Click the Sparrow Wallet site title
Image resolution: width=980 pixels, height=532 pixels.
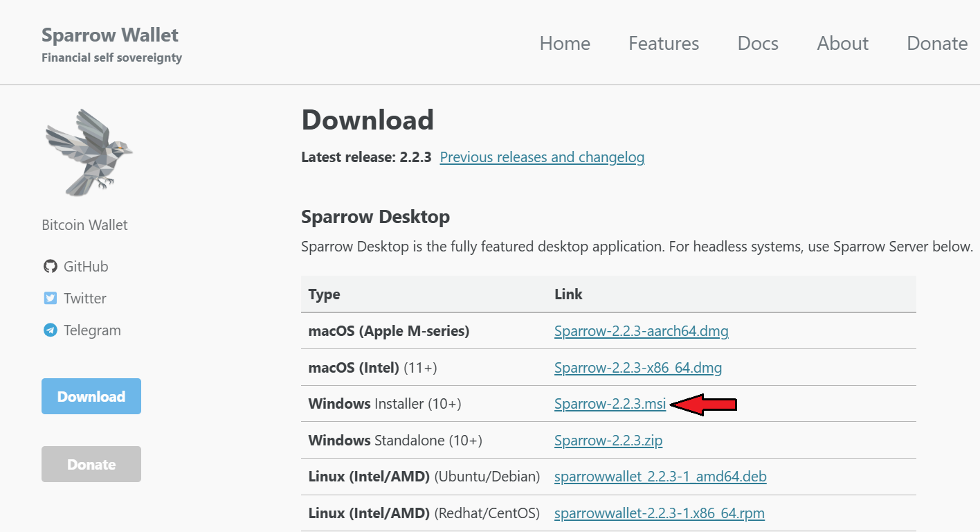(110, 35)
